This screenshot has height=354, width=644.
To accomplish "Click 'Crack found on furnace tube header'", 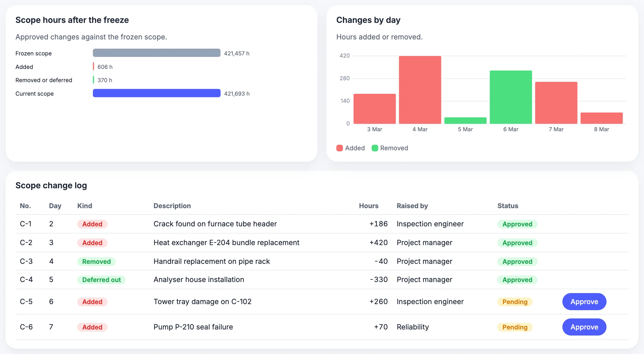I will pos(215,224).
